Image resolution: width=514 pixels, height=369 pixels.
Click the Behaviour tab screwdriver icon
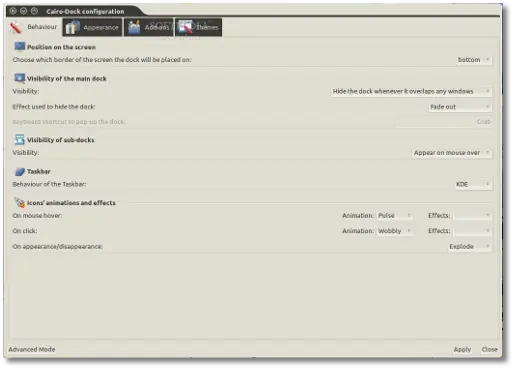coord(16,27)
